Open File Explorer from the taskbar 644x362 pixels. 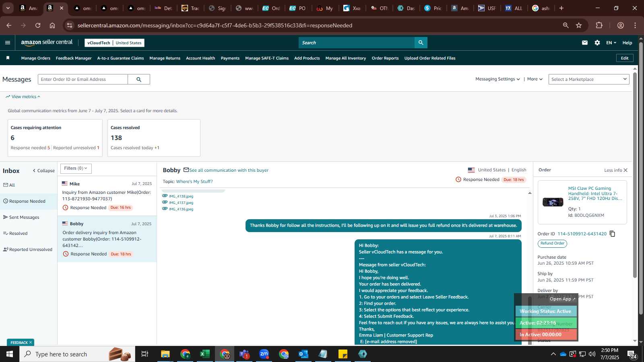click(x=165, y=354)
